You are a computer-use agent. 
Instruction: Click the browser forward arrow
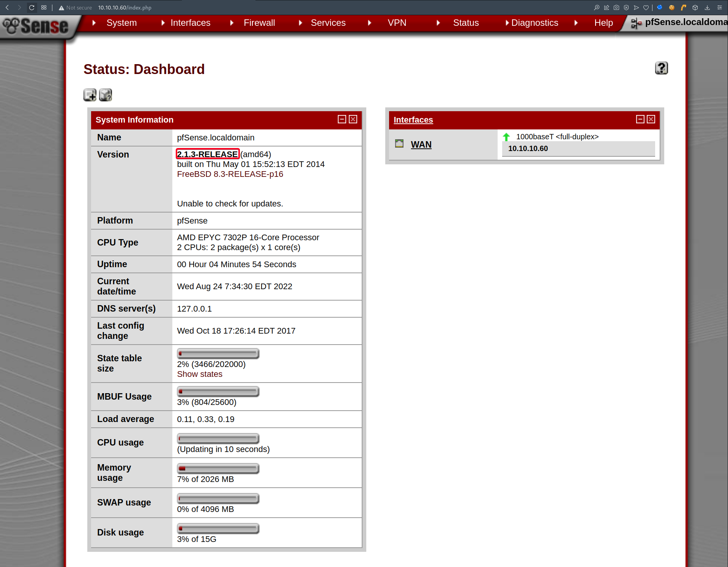[x=19, y=8]
